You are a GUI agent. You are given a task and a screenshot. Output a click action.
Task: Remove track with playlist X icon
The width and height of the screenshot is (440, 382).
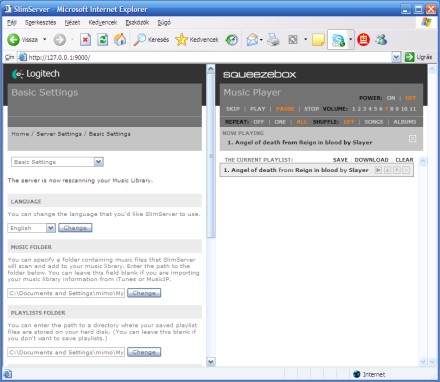pos(406,170)
